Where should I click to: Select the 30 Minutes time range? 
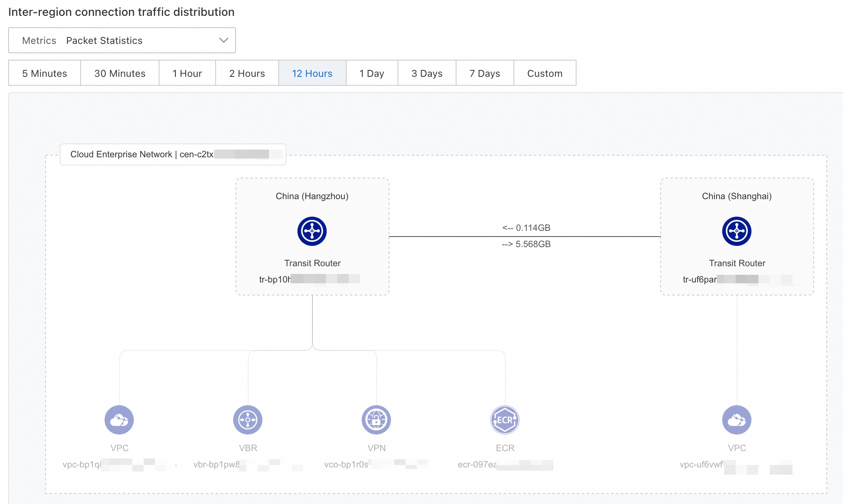point(120,73)
